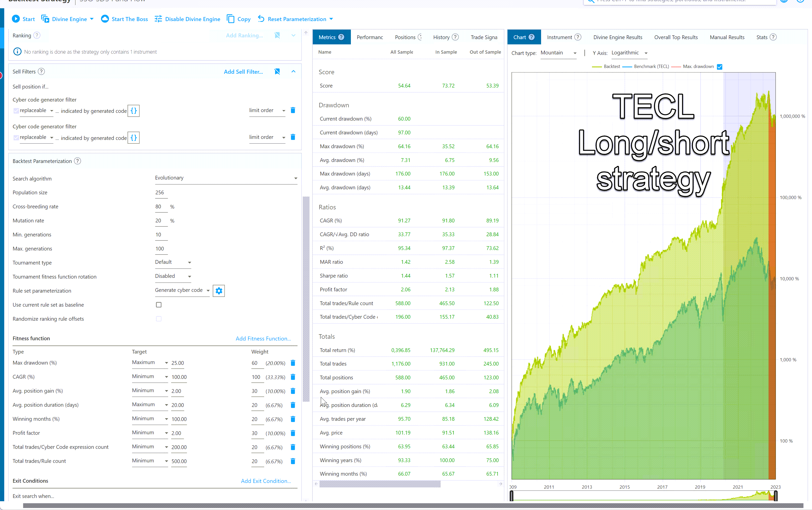Click the Add Sell Filter link

[x=243, y=72]
